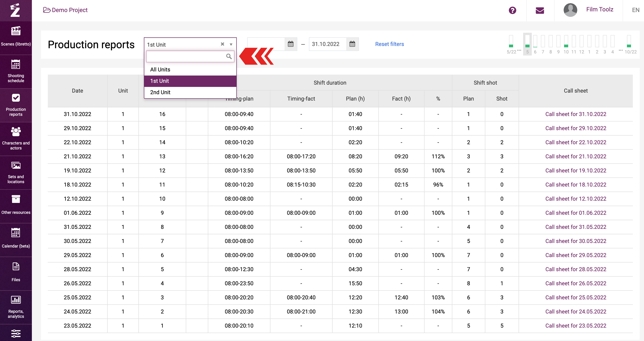This screenshot has height=341, width=644.
Task: Open Call sheet for 21.10.2022
Action: (x=575, y=156)
